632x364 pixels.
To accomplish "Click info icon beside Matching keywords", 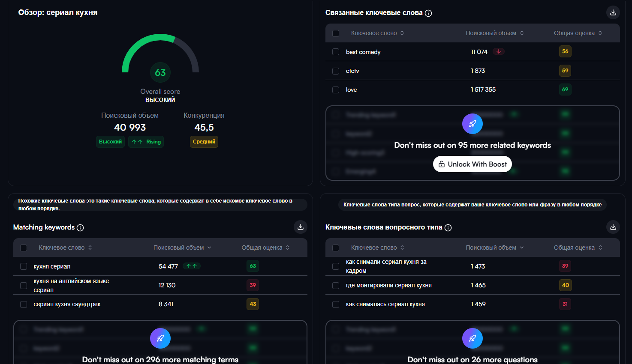I will click(x=80, y=228).
